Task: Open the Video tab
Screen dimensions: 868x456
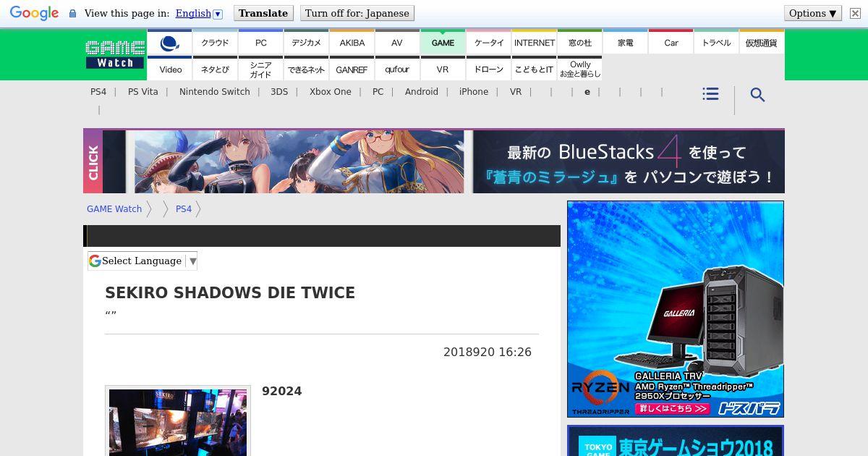Action: tap(170, 69)
